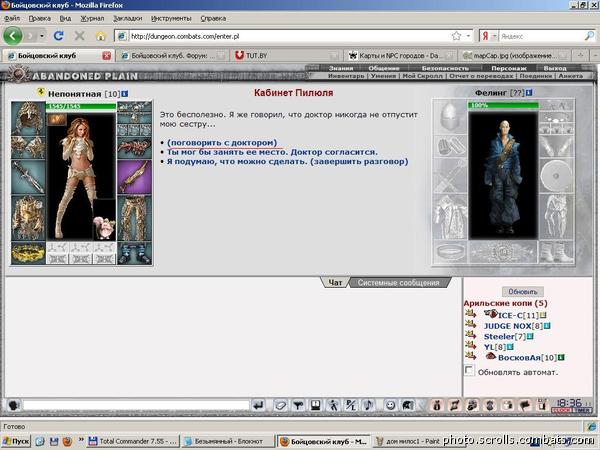
Task: Go to Firefox Home page icon
Action: pyautogui.click(x=100, y=36)
